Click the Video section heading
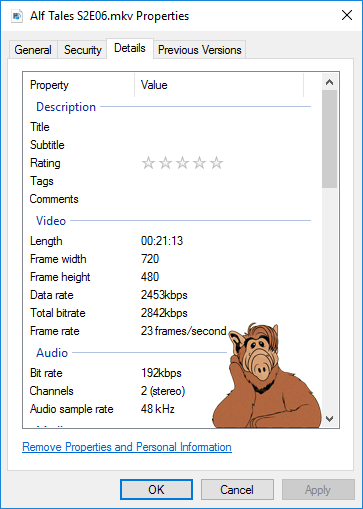The width and height of the screenshot is (363, 509). point(51,221)
